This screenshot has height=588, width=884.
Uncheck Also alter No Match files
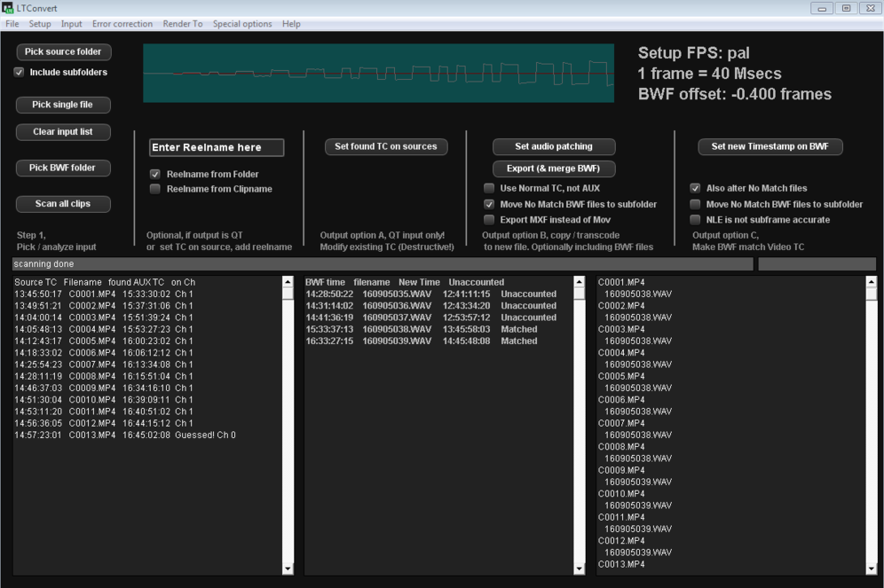pyautogui.click(x=696, y=189)
